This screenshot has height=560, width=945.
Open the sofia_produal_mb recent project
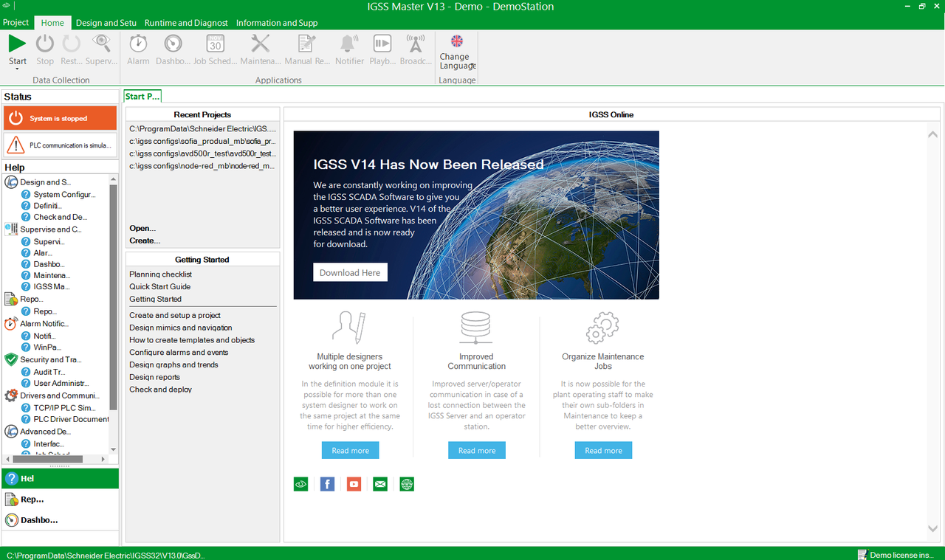coord(203,141)
